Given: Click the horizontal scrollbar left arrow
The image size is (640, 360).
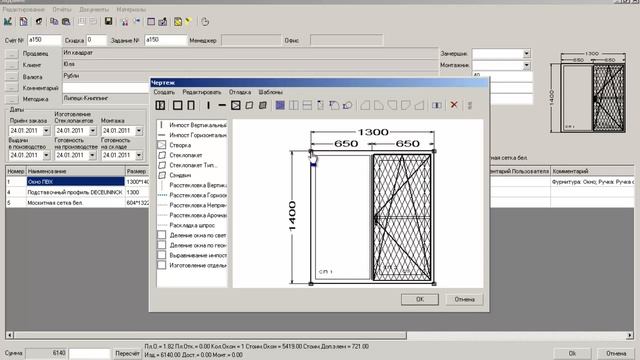Looking at the screenshot, I should tap(9, 336).
